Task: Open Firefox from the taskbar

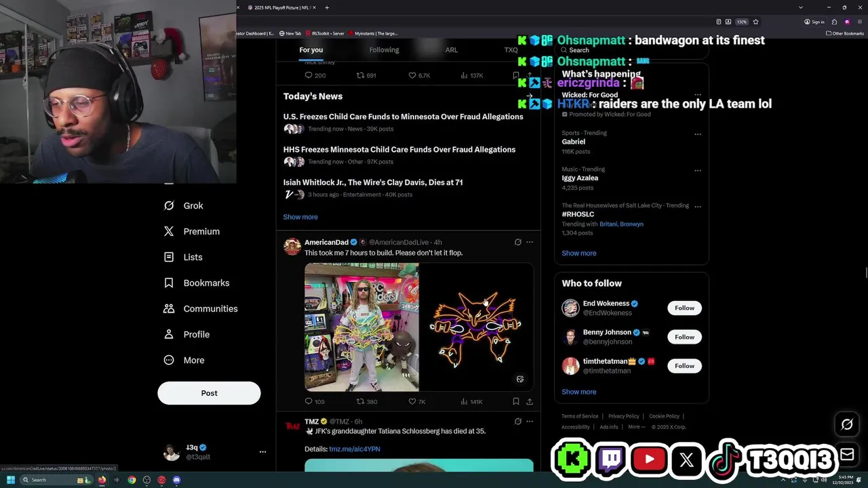Action: (102, 480)
